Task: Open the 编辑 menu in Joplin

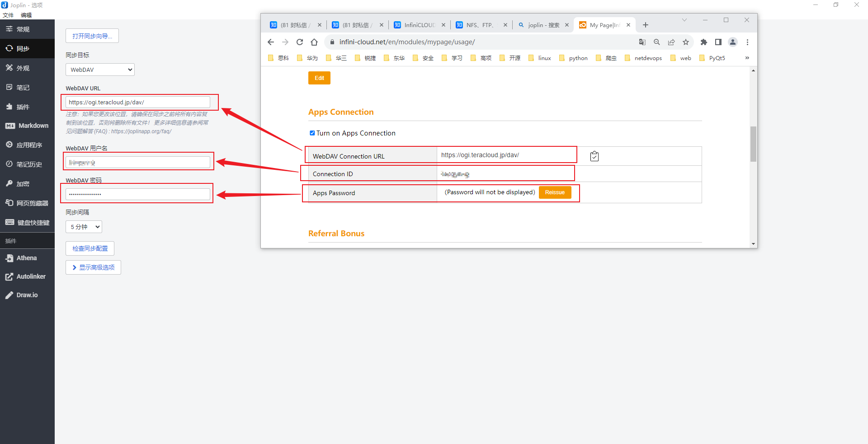Action: (26, 15)
